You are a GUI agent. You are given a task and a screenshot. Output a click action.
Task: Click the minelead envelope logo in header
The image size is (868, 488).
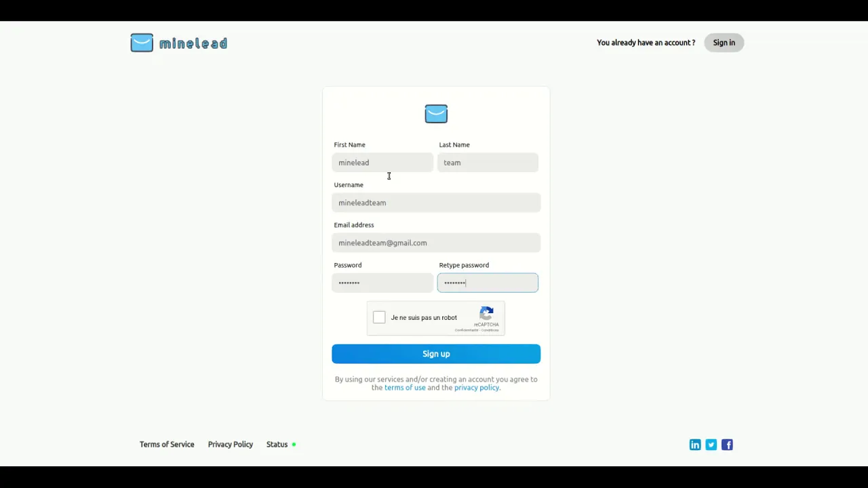pos(142,43)
